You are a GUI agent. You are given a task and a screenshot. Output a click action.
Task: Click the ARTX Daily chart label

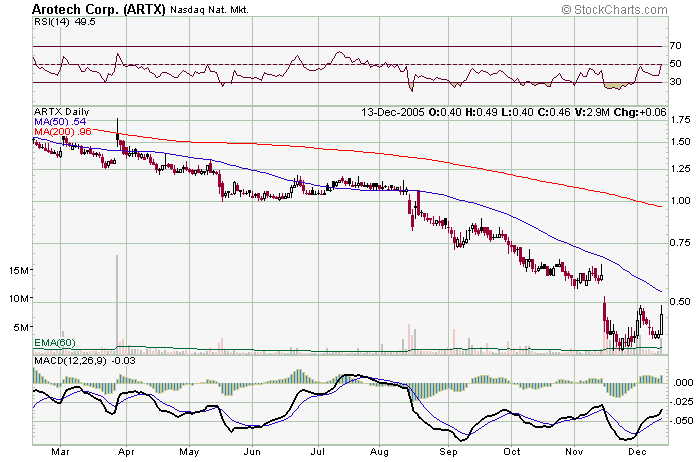[x=62, y=112]
